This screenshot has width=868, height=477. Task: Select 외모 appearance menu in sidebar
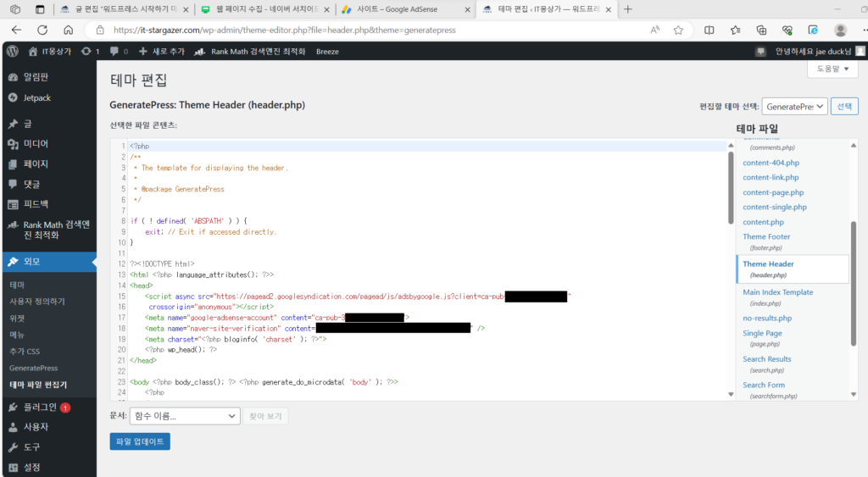tap(49, 261)
